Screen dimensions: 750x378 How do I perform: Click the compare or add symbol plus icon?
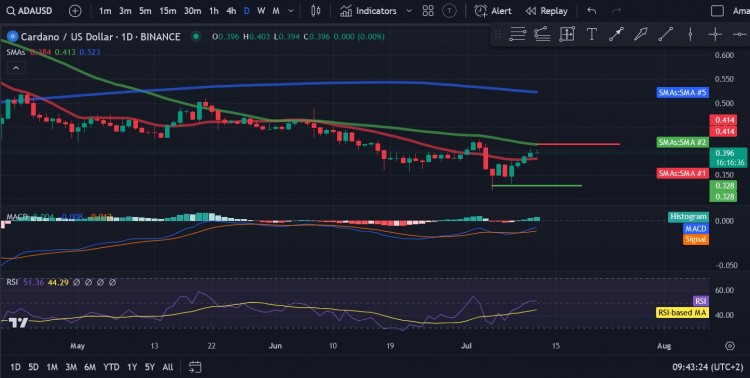point(75,11)
